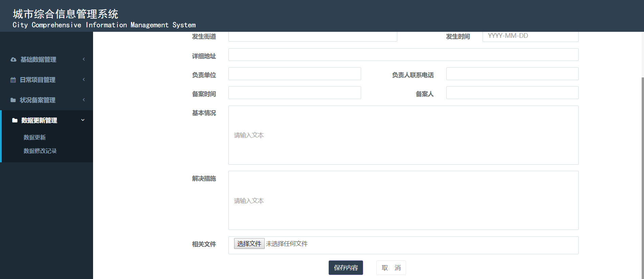Select the 负责人联系电话 input box
Viewport: 644px width, 279px height.
coord(512,74)
